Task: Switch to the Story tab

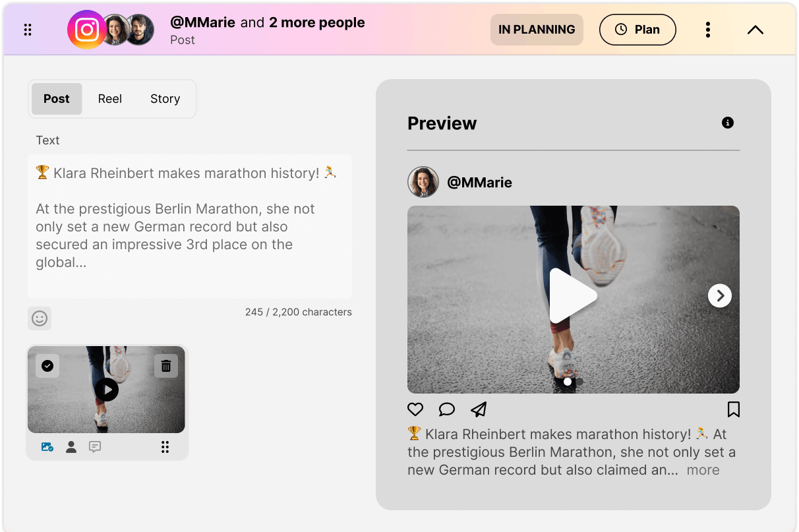Action: pos(165,99)
